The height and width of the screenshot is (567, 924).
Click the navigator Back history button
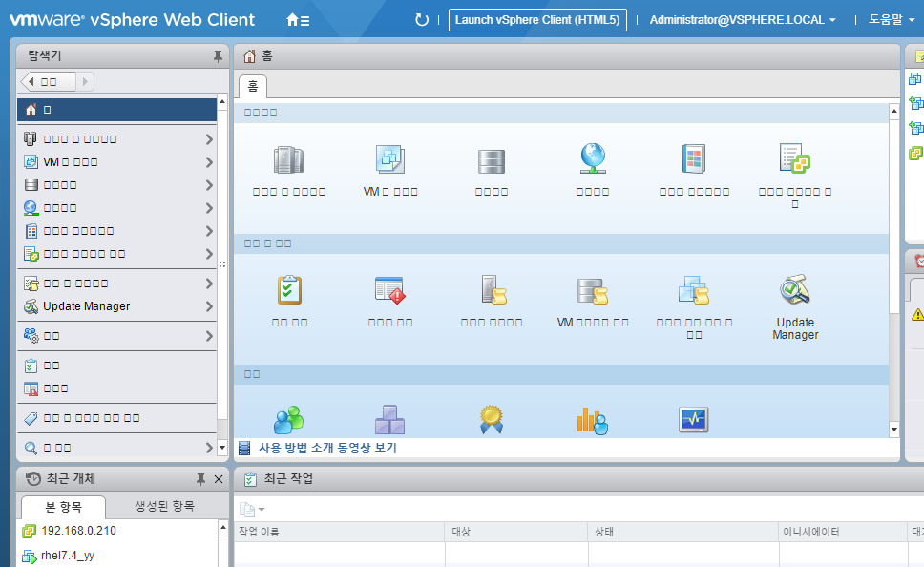48,81
